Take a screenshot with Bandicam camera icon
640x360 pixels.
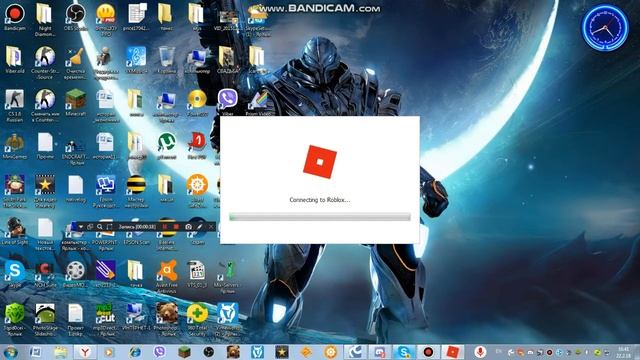188,227
